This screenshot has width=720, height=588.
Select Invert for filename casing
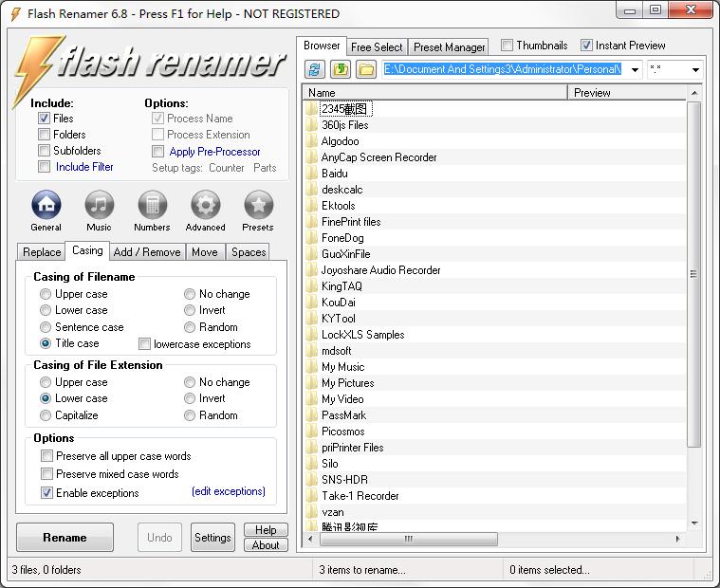[x=190, y=310]
